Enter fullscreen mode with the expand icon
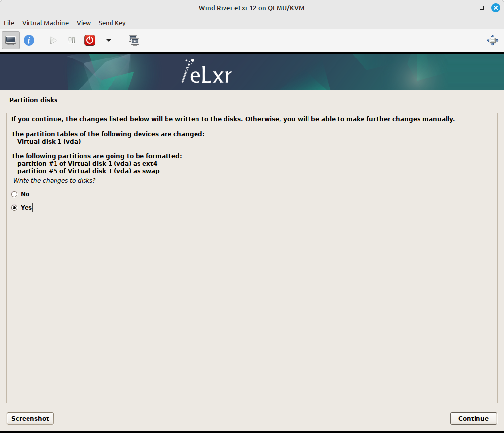The image size is (504, 433). pos(492,40)
